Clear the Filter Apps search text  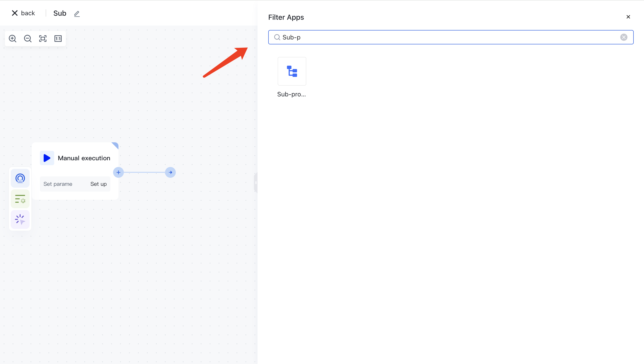tap(623, 37)
